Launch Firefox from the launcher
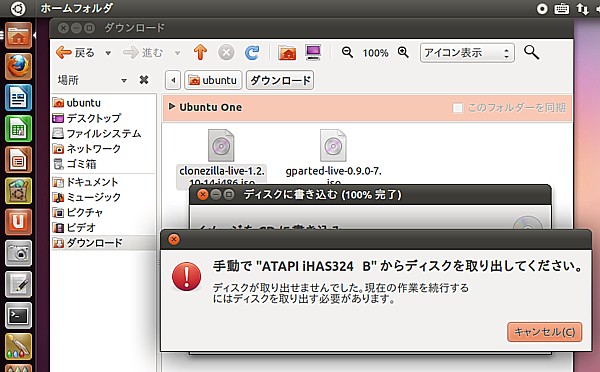The image size is (600, 372). pos(18,66)
